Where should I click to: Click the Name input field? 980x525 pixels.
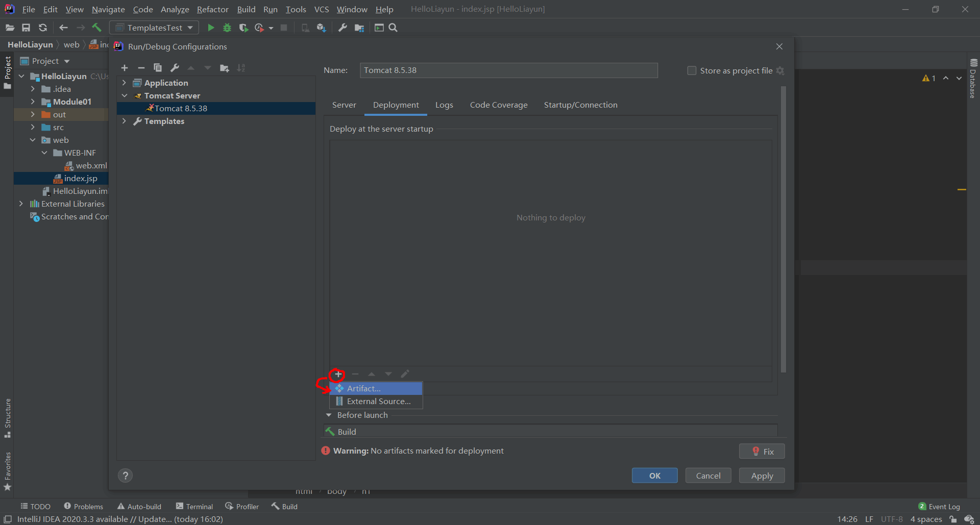[x=508, y=70]
